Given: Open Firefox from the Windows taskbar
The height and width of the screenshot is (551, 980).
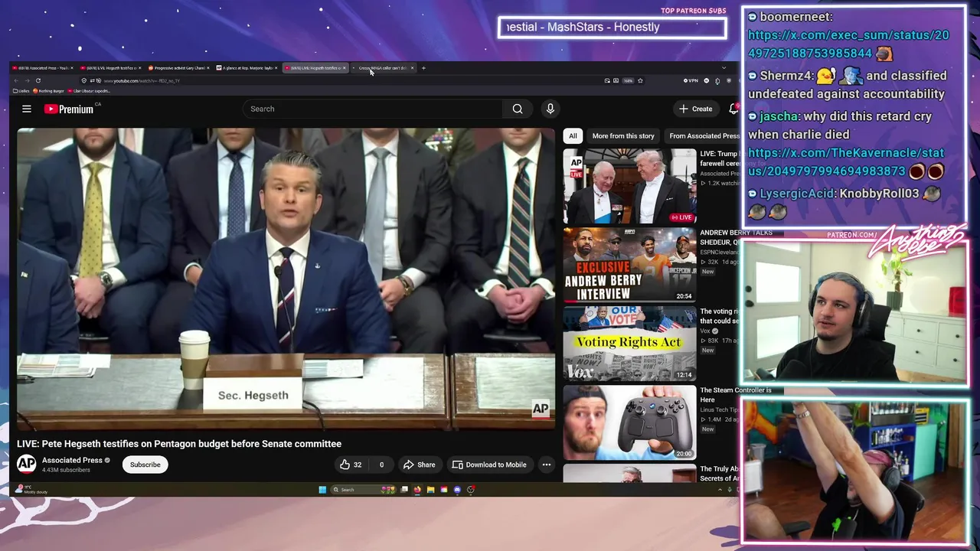Looking at the screenshot, I should (417, 490).
